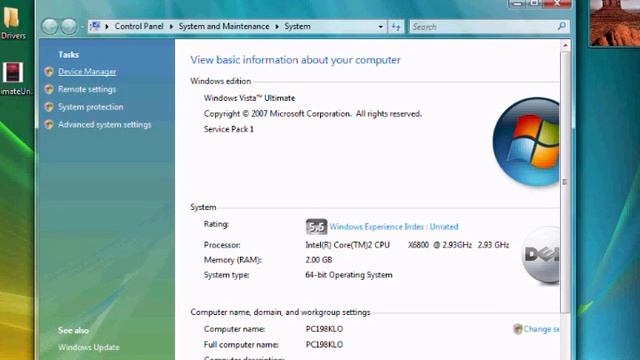Expand arrow after Control Panel breadcrumb
The height and width of the screenshot is (360, 640).
click(171, 27)
